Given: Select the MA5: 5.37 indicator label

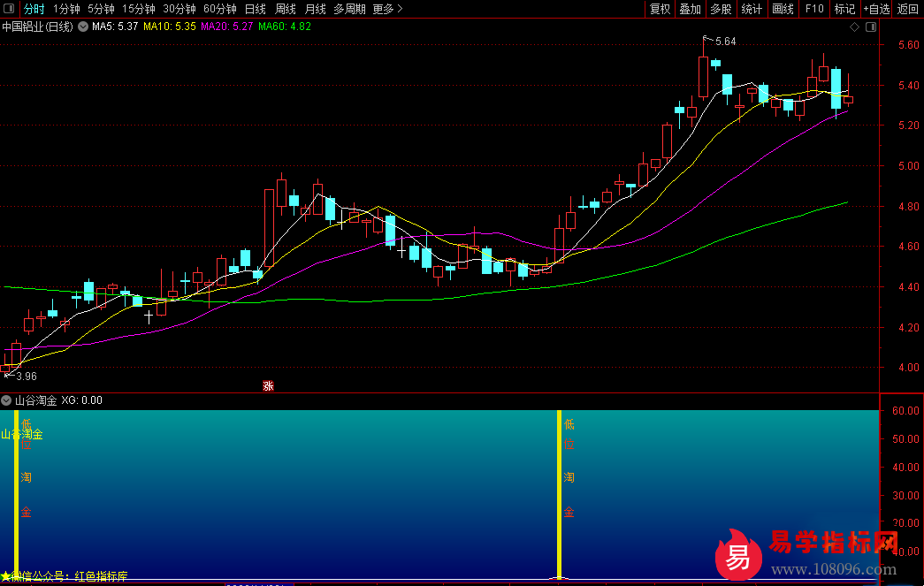Looking at the screenshot, I should (115, 27).
